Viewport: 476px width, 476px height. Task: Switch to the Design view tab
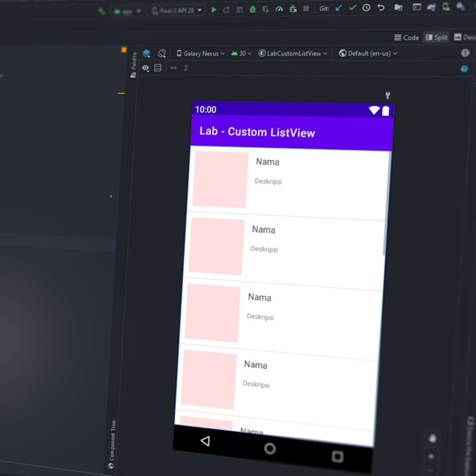coord(465,37)
